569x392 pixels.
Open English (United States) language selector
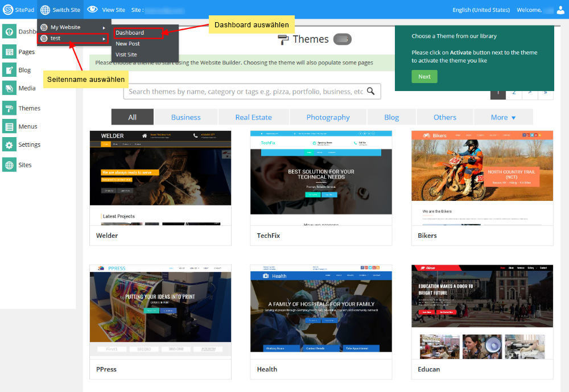click(481, 10)
